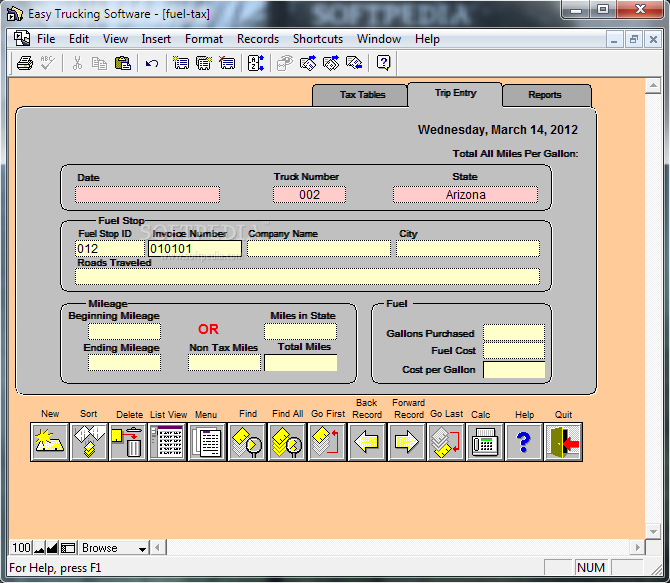Viewport: 670px width, 583px height.
Task: Click the Sort A-Z toolbar icon
Action: [256, 63]
